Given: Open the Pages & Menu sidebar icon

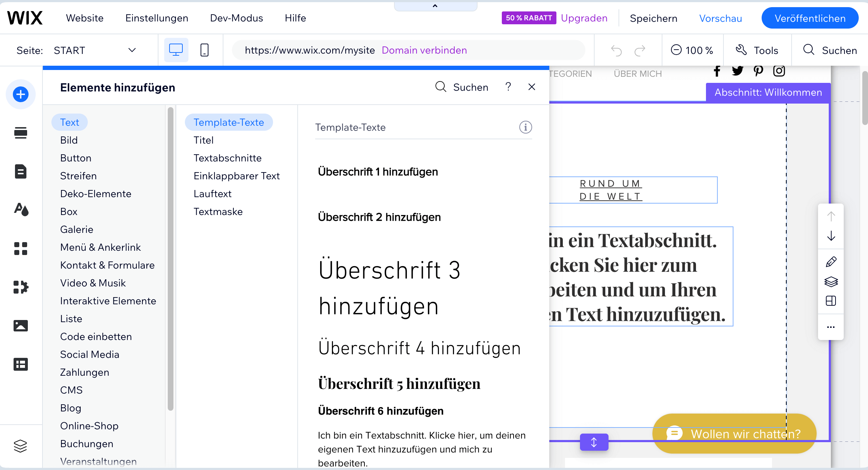Looking at the screenshot, I should pyautogui.click(x=21, y=171).
